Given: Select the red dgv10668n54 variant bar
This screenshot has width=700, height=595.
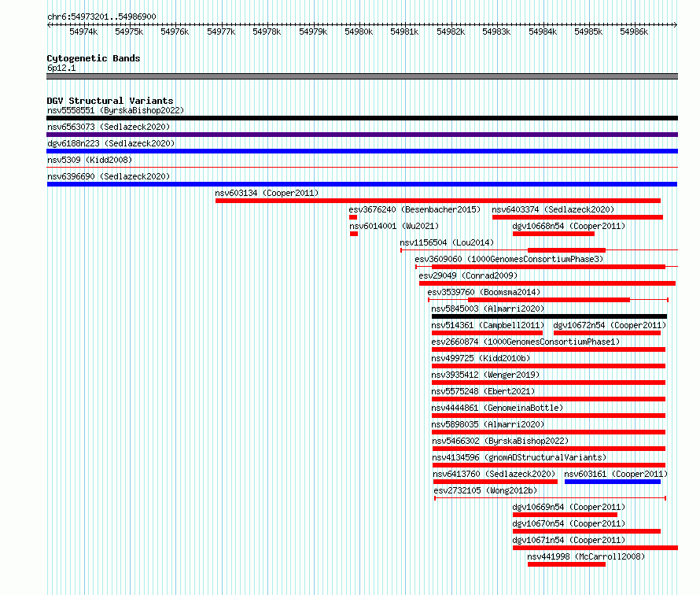Looking at the screenshot, I should coord(554,234).
